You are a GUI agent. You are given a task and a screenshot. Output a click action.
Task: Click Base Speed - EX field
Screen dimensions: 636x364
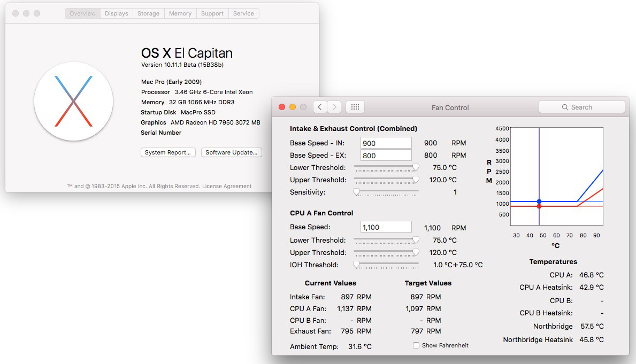point(386,155)
